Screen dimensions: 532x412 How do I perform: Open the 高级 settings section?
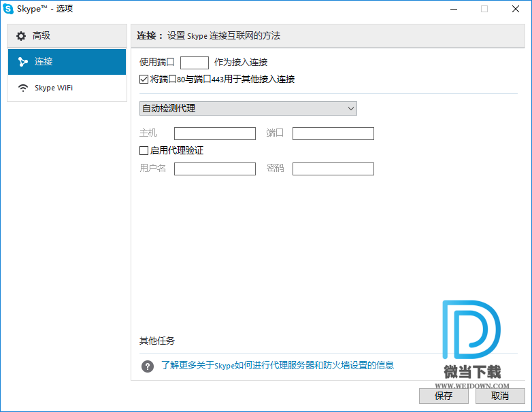(67, 36)
